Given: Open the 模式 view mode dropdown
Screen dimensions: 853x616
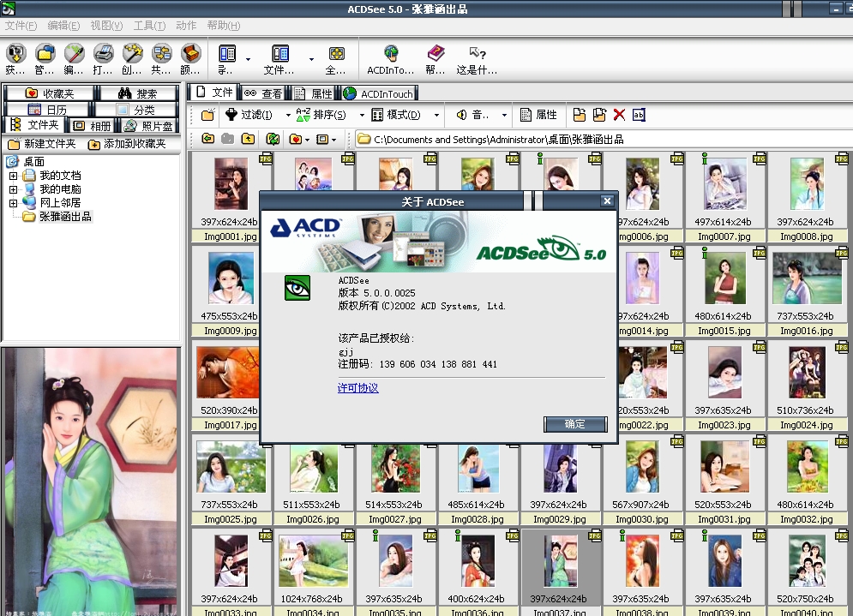Looking at the screenshot, I should (436, 116).
